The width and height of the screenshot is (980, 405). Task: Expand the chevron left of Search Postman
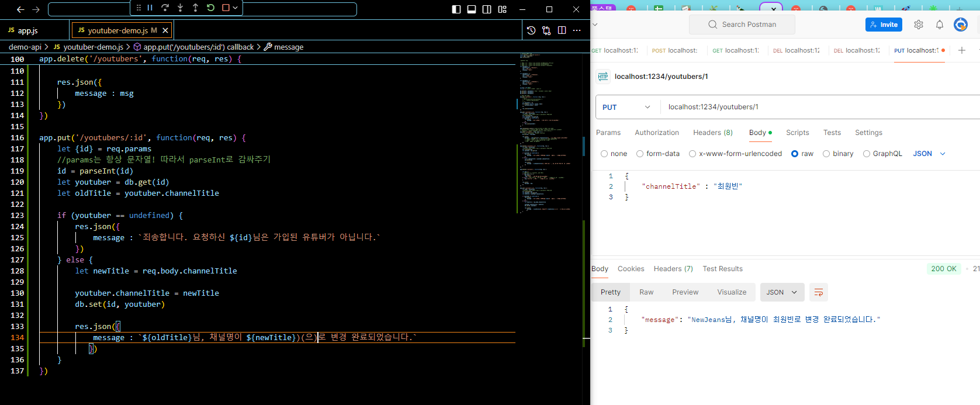tap(595, 25)
